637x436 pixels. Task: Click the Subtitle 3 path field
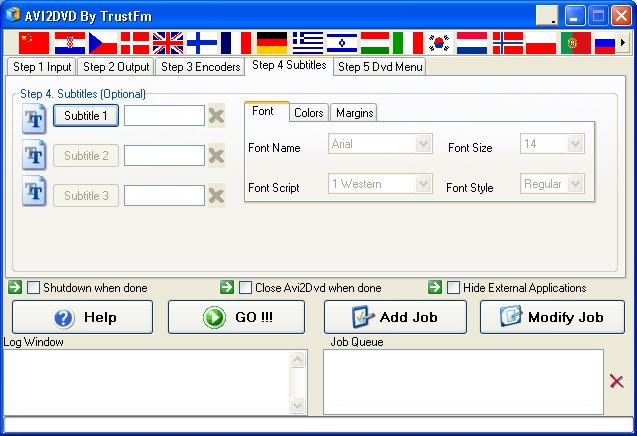coord(164,196)
